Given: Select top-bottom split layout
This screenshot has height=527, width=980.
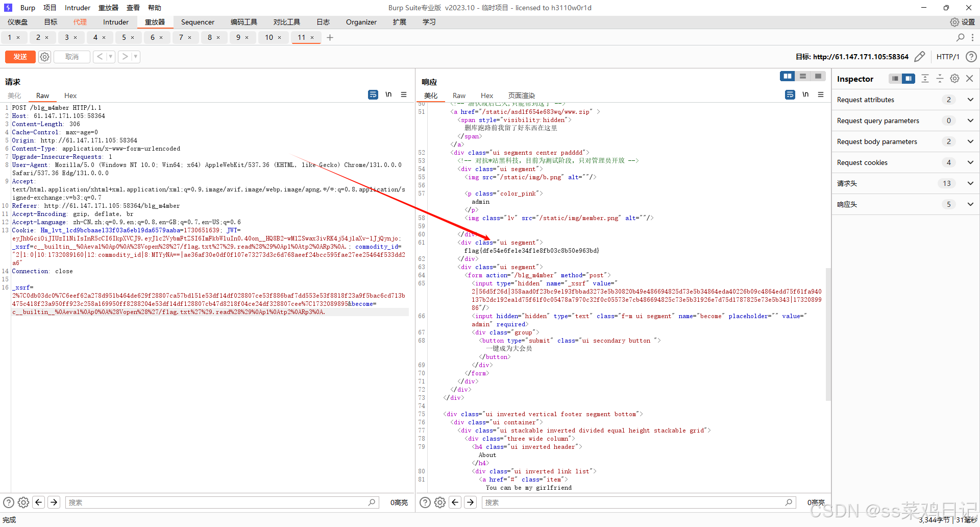Looking at the screenshot, I should click(803, 76).
